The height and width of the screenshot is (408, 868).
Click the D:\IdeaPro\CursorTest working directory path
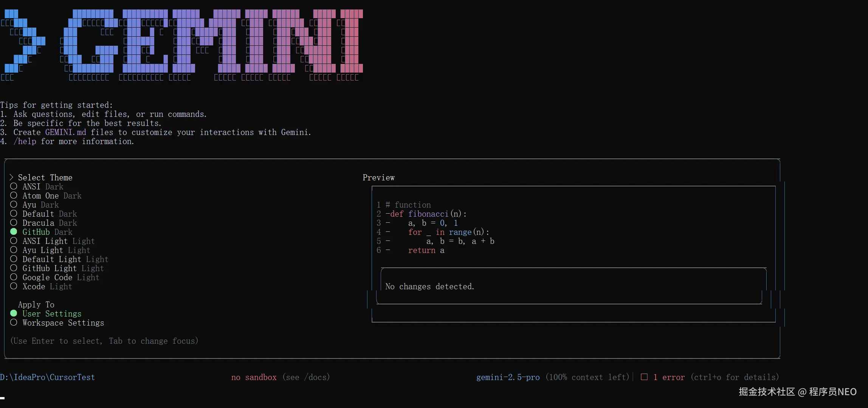48,377
